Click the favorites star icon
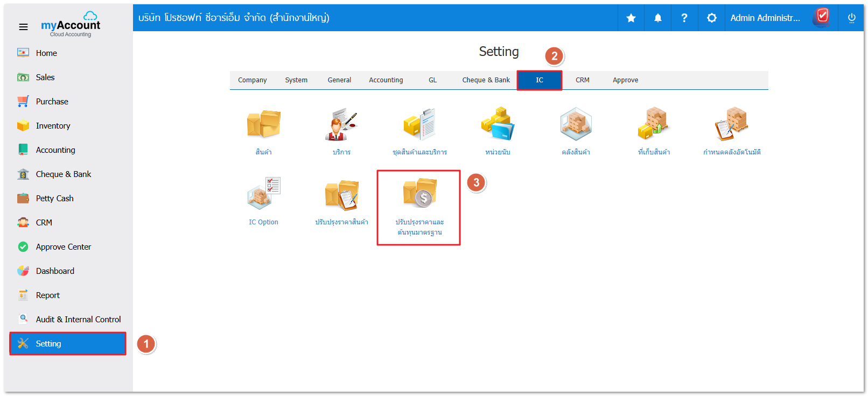This screenshot has width=868, height=396. [x=631, y=18]
